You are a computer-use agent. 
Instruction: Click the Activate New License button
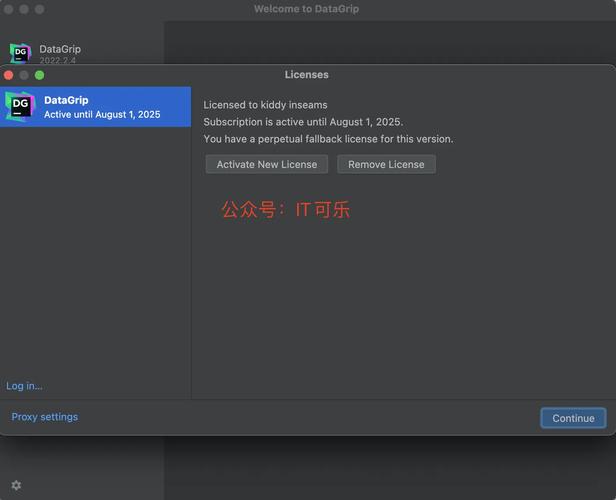[267, 164]
